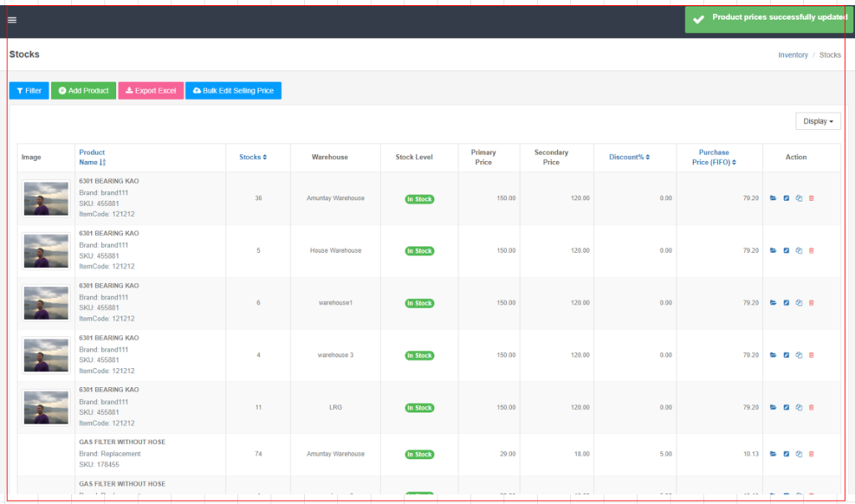Expand the Display dropdown
The height and width of the screenshot is (504, 855).
click(817, 121)
